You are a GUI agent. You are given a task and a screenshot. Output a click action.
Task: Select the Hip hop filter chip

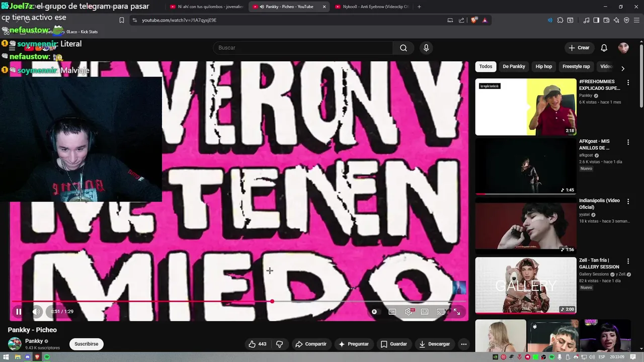coord(544,66)
